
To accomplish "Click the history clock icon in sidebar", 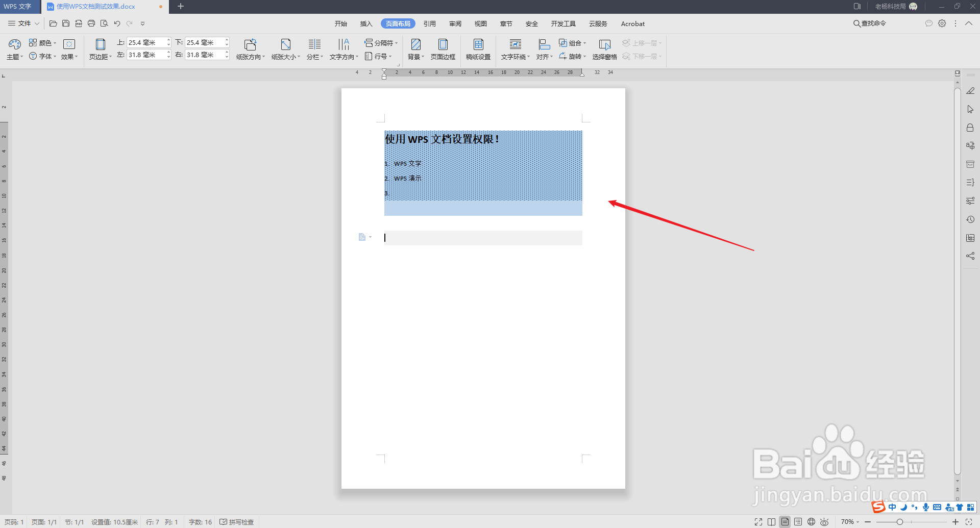I will pyautogui.click(x=970, y=219).
